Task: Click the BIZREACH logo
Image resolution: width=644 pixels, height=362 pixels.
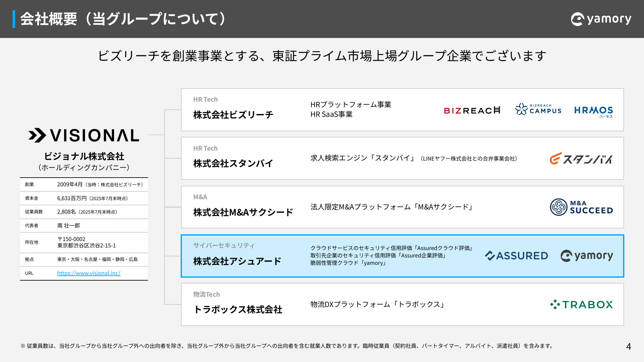Action: pos(472,110)
